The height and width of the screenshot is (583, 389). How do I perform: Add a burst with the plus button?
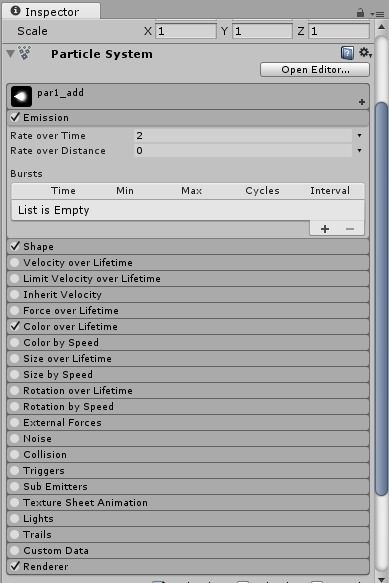click(325, 229)
